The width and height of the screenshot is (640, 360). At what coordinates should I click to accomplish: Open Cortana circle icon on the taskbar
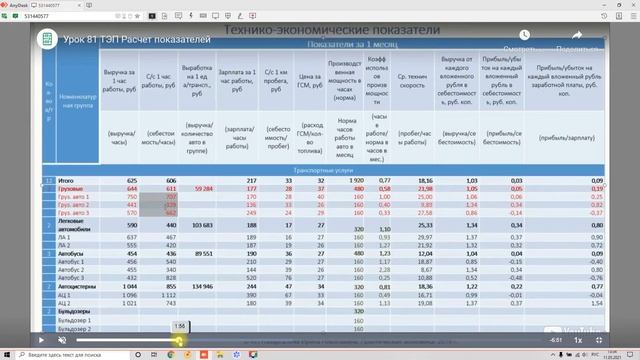coord(138,355)
